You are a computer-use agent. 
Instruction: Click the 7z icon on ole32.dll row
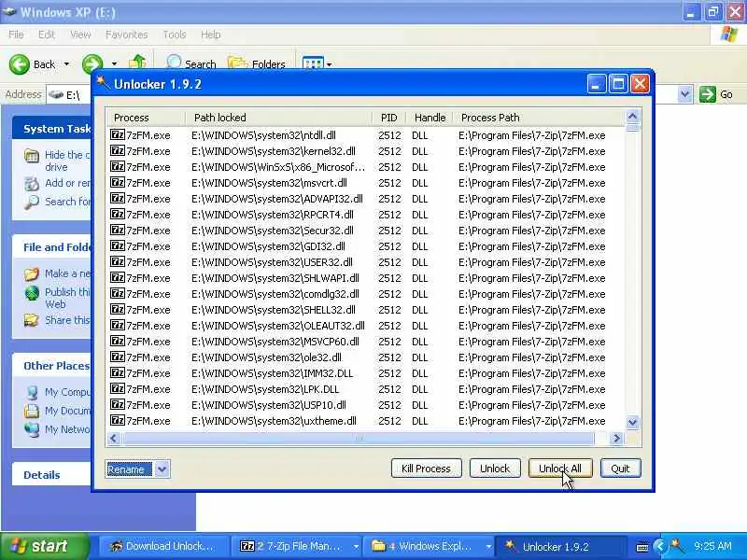(x=118, y=357)
